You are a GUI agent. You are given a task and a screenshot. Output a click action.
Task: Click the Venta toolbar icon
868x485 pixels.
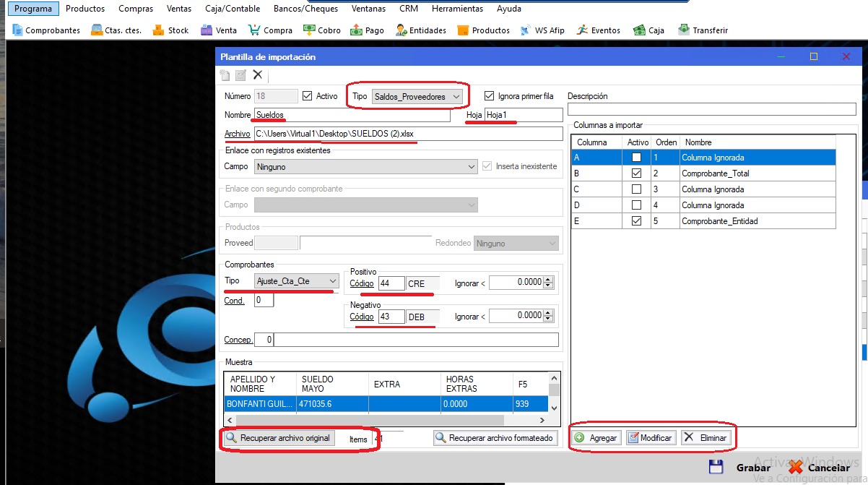pos(207,30)
